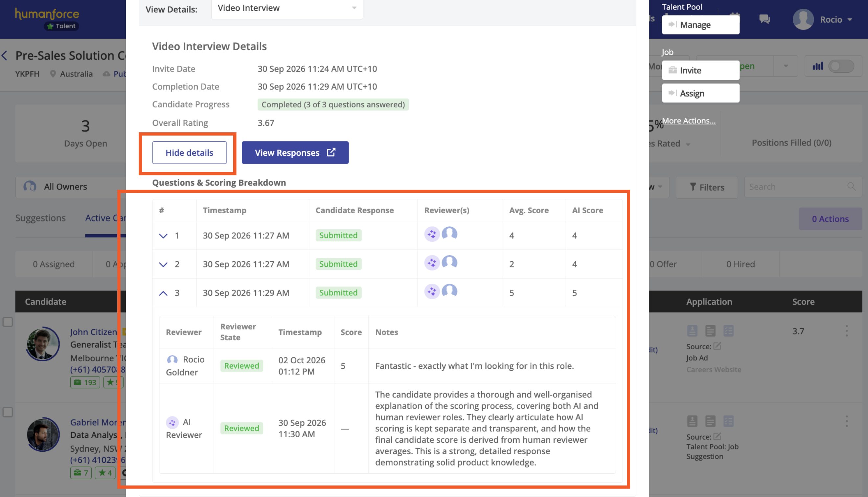Open the View Details Video Interview dropdown

(x=287, y=8)
